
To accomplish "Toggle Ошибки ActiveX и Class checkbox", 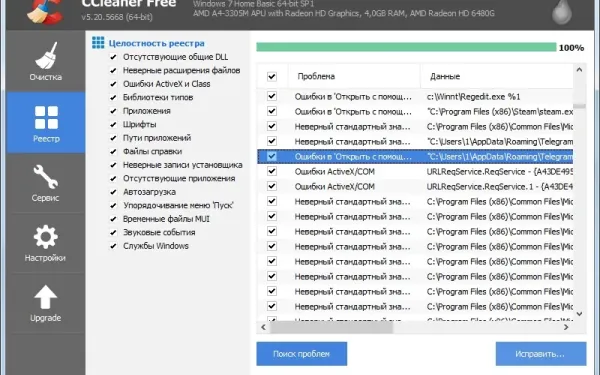I will pyautogui.click(x=113, y=84).
